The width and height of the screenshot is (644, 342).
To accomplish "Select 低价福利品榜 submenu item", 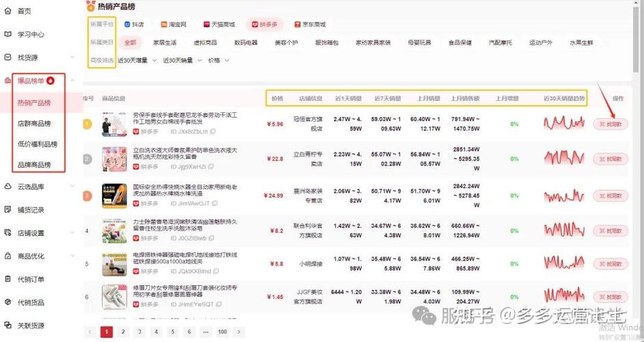I will coord(38,144).
